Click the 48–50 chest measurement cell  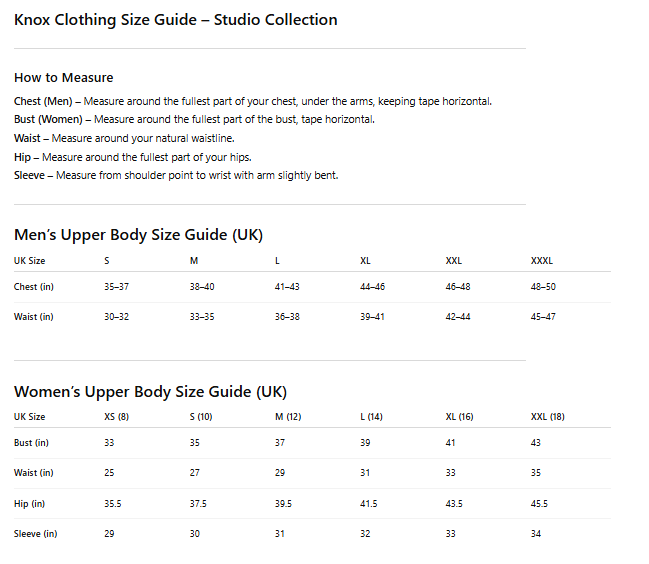[543, 287]
